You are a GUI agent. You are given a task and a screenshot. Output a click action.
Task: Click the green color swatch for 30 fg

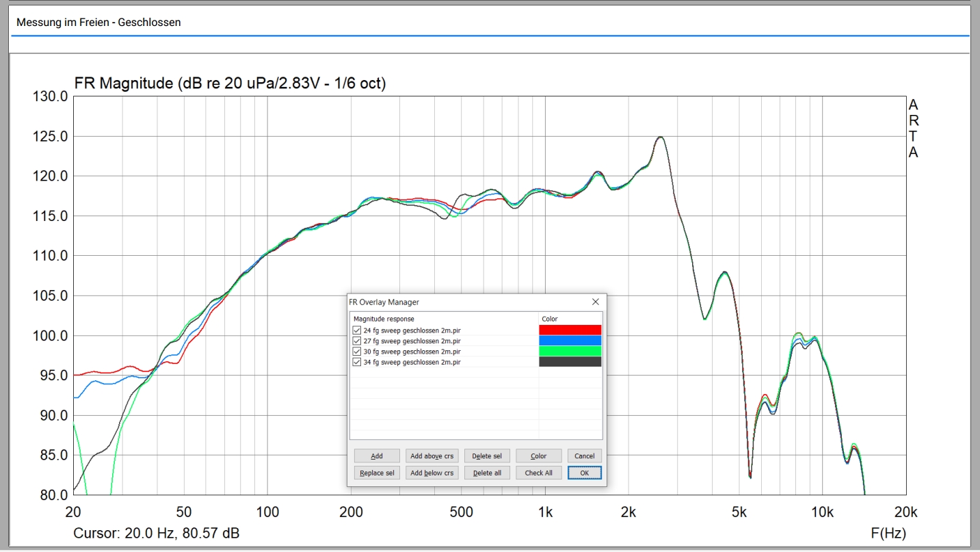(570, 352)
